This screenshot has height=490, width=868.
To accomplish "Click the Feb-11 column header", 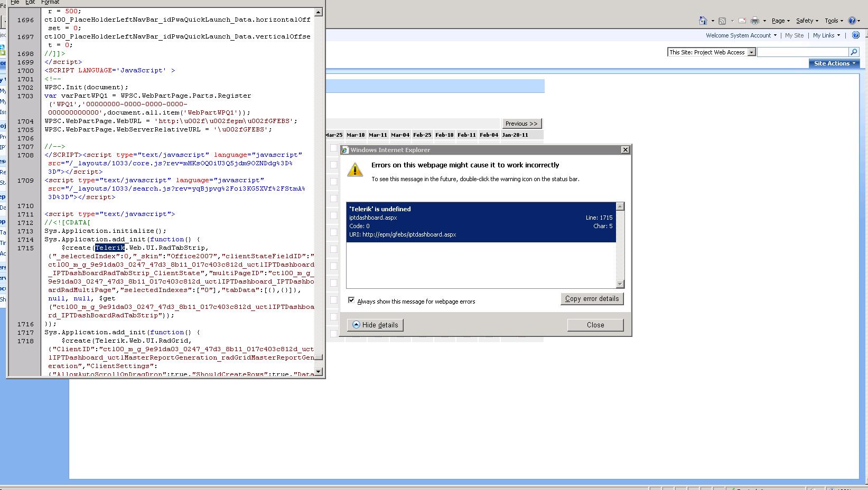I will pos(466,135).
